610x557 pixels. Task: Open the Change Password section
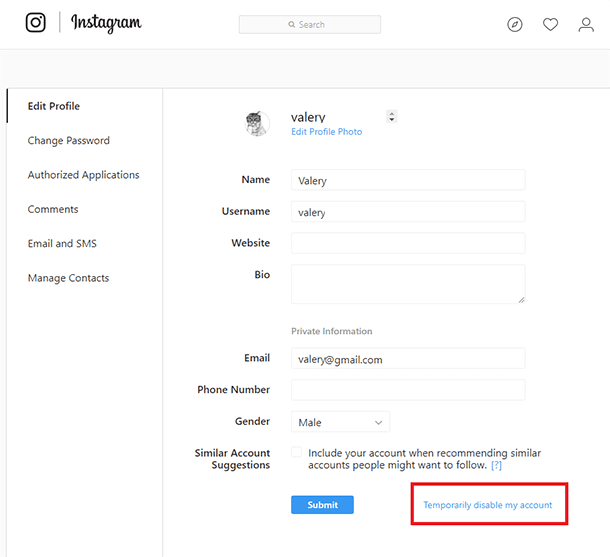click(68, 140)
